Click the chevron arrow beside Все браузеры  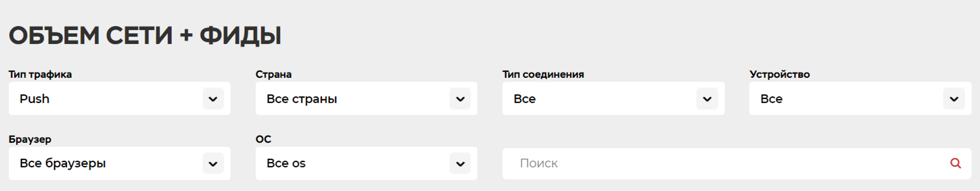point(213,164)
